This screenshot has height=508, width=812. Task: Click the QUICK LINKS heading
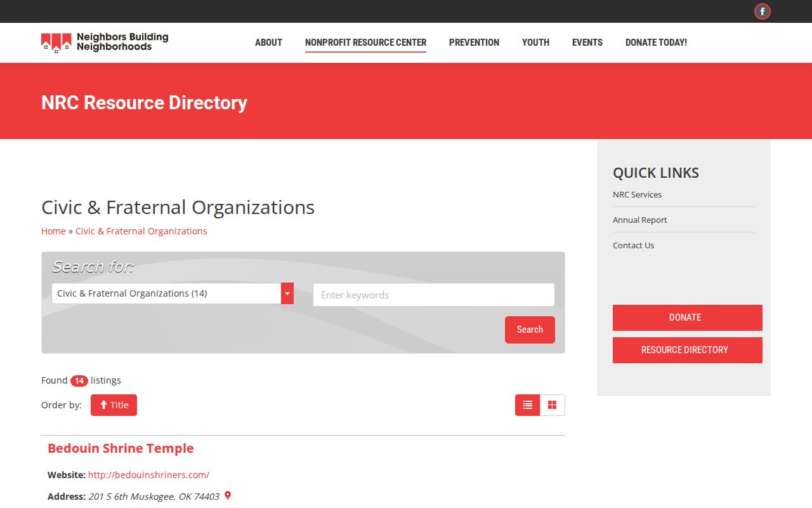click(x=656, y=173)
